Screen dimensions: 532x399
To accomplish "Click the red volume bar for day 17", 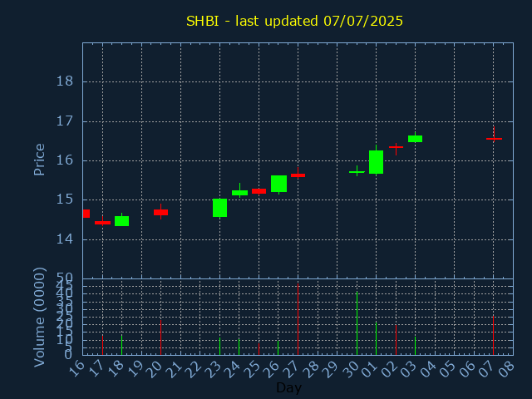I will point(102,346).
